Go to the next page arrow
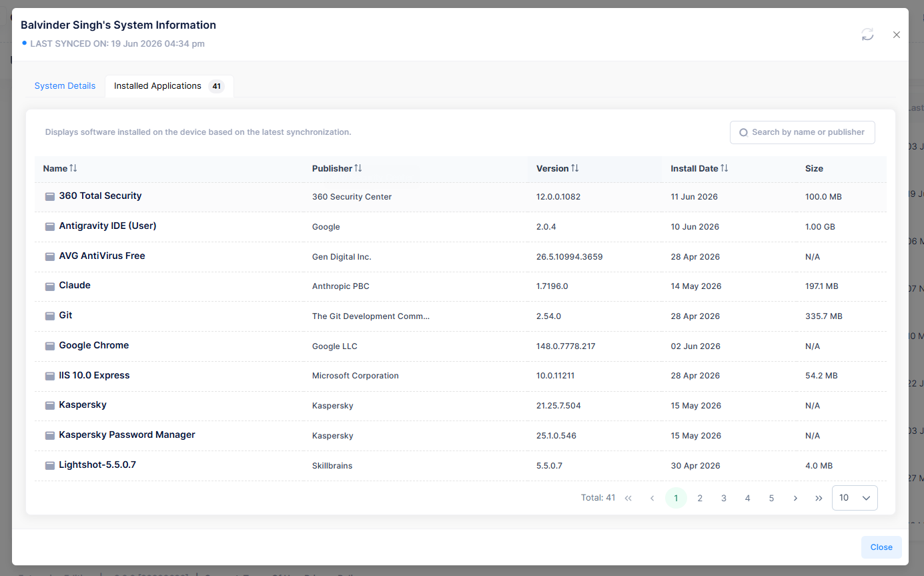This screenshot has height=576, width=924. [x=795, y=498]
